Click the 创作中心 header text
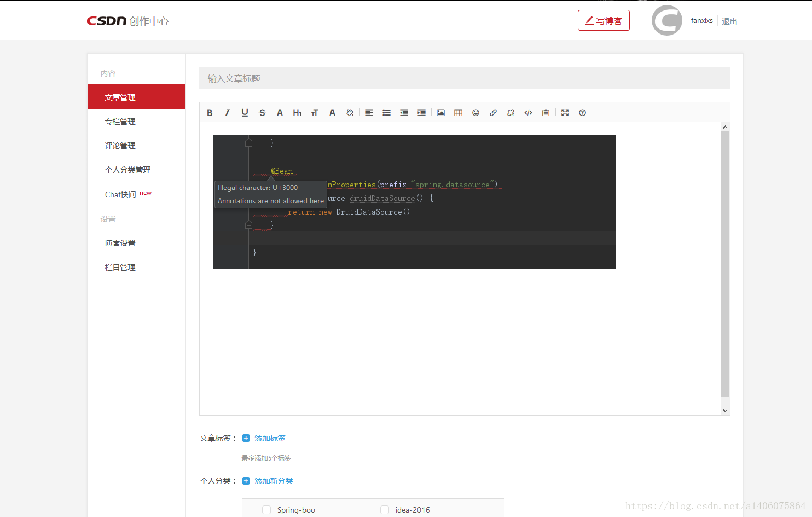Image resolution: width=812 pixels, height=517 pixels. coord(149,21)
